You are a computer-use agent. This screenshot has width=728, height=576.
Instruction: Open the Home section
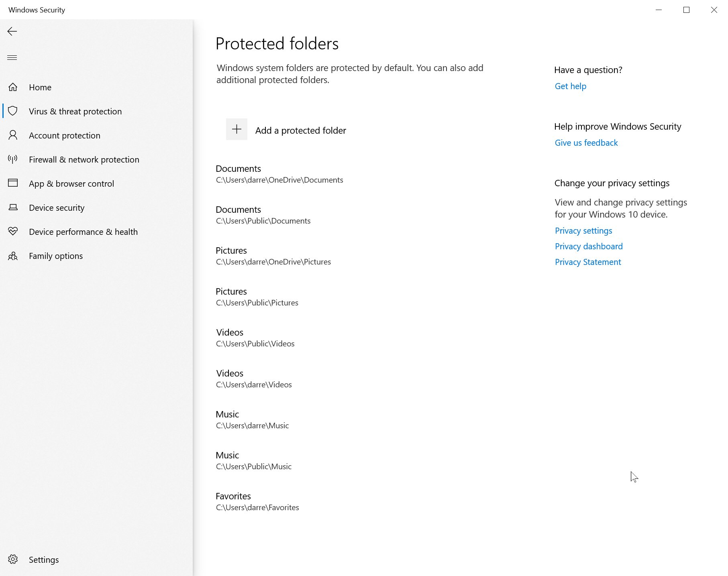(x=40, y=88)
